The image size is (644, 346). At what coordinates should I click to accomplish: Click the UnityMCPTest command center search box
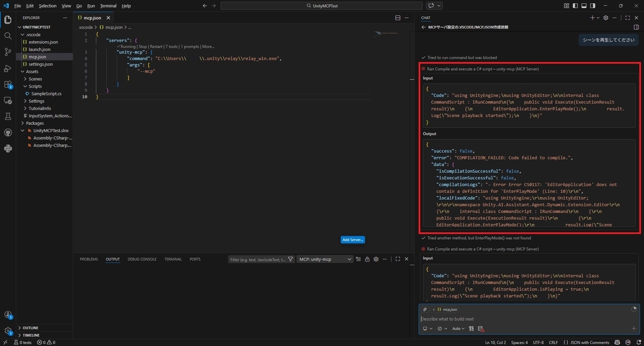tap(321, 6)
